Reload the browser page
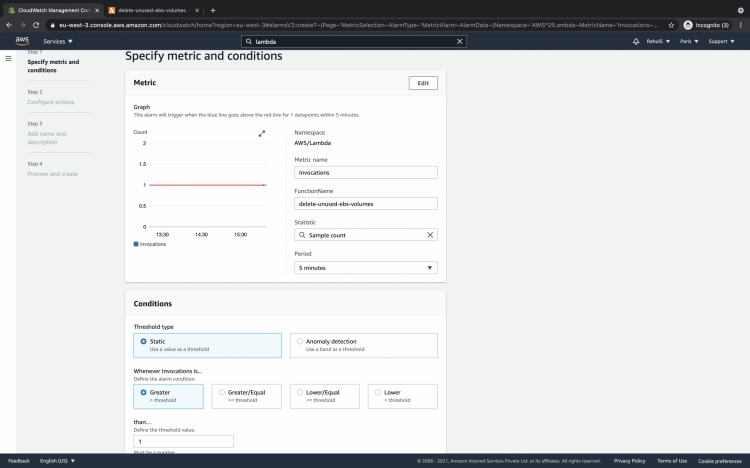Viewport: 750px width, 468px height. pos(36,24)
